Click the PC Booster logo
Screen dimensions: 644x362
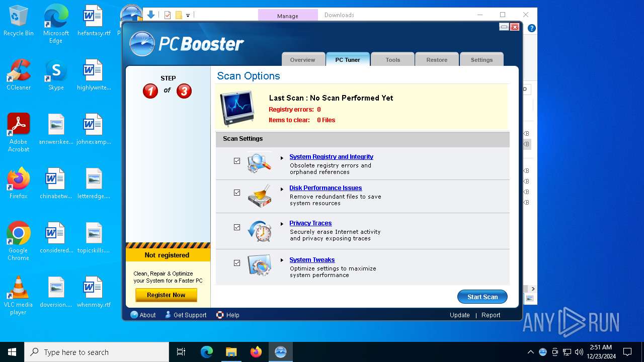tap(187, 44)
